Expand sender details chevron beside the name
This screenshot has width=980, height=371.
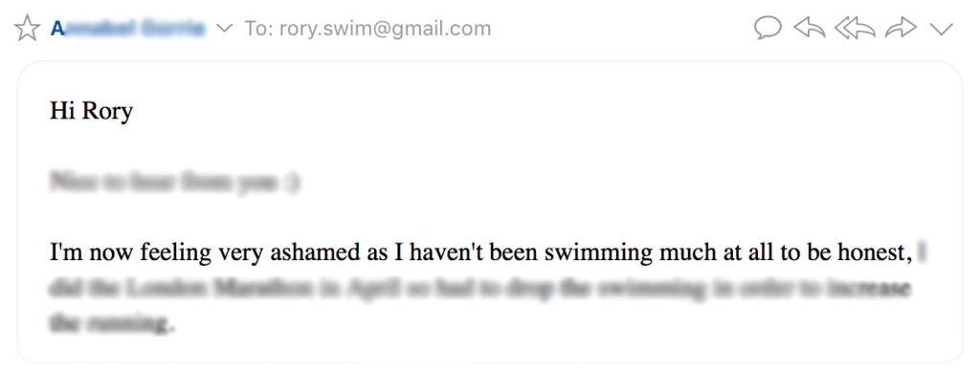point(224,29)
